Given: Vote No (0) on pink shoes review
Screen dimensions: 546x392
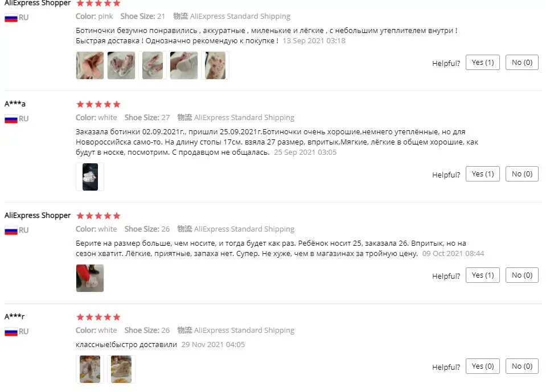Looking at the screenshot, I should tap(522, 62).
